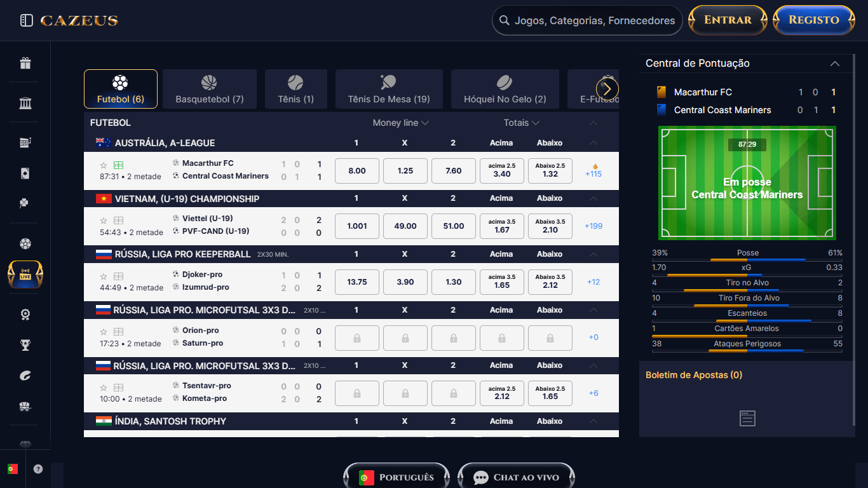Image resolution: width=868 pixels, height=488 pixels.
Task: Open the promotions gift icon in sidebar
Action: (24, 64)
